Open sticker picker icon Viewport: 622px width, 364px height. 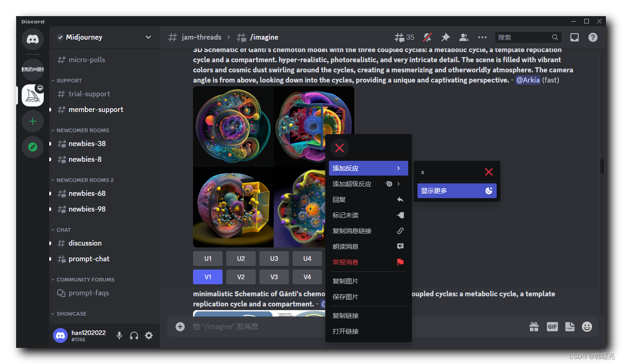tap(570, 327)
